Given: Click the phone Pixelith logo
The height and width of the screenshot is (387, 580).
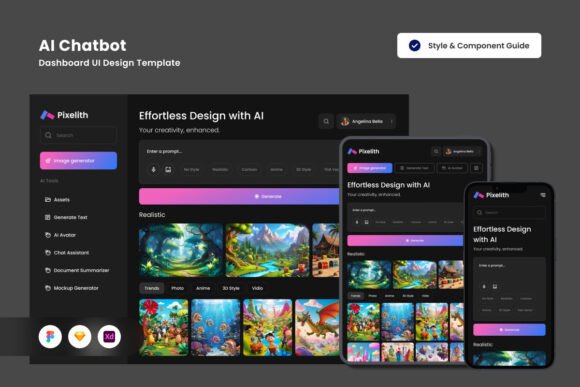Looking at the screenshot, I should [x=491, y=195].
